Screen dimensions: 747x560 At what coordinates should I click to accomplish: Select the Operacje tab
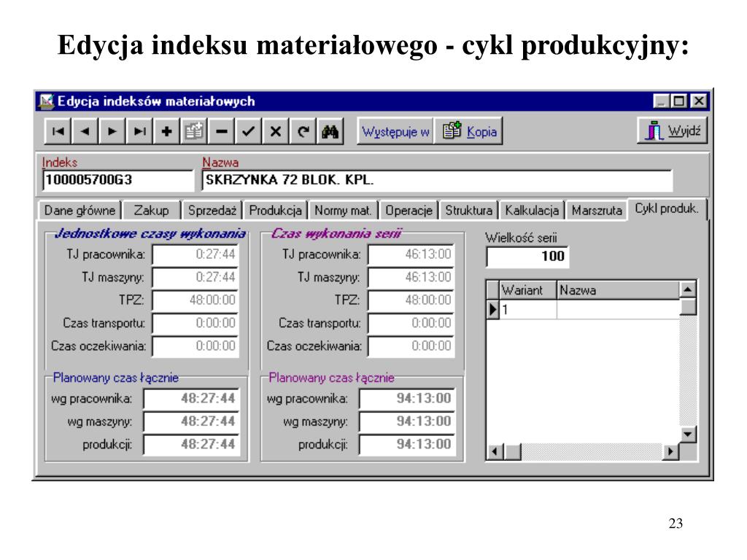tap(409, 210)
